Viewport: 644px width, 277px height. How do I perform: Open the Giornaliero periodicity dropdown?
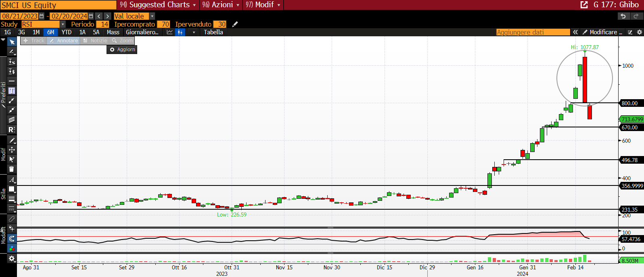[x=142, y=32]
